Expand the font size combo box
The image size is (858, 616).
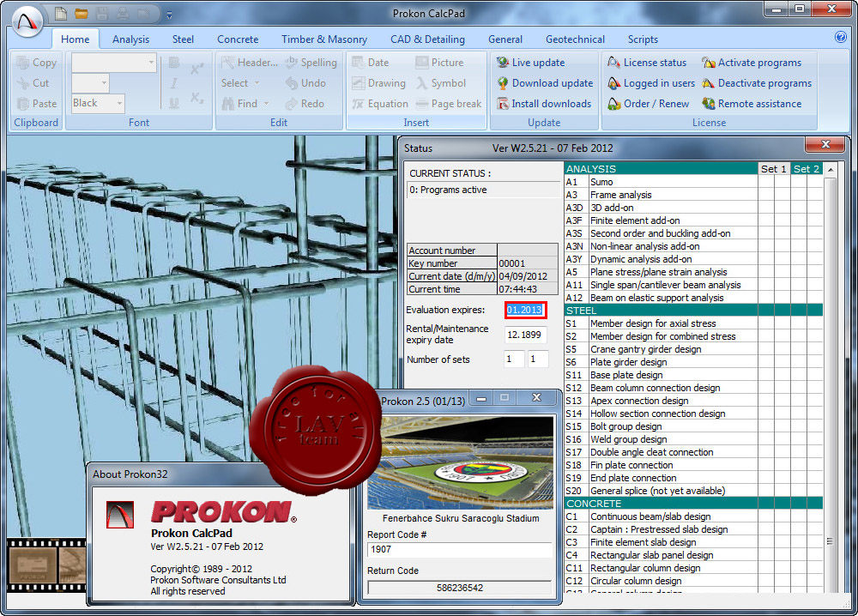(x=104, y=83)
